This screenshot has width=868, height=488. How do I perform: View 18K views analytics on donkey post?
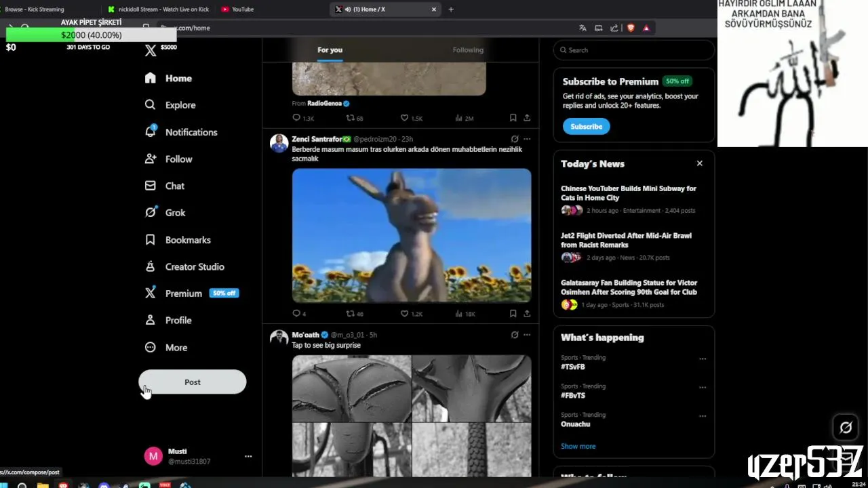(465, 314)
